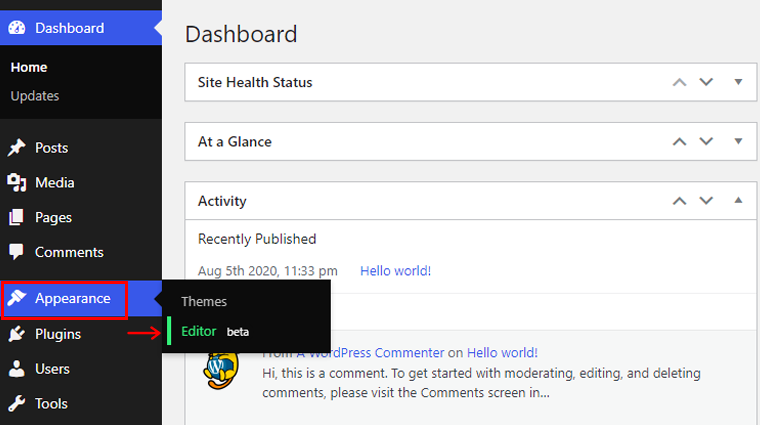Move Activity panel down
The height and width of the screenshot is (425, 760).
click(x=706, y=200)
